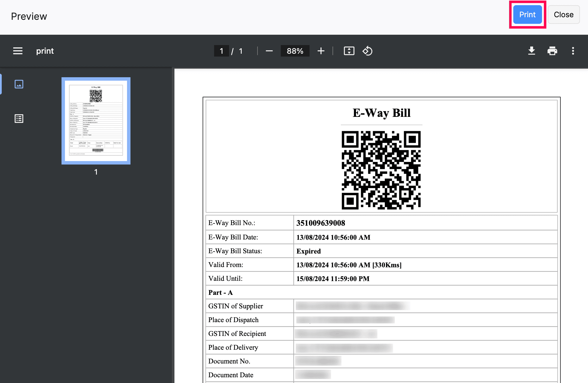Viewport: 588px width, 383px height.
Task: Click the E-Way Bill number 351009639008
Action: pyautogui.click(x=321, y=223)
